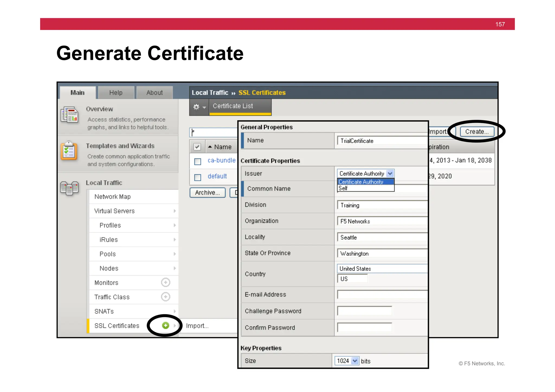Open the key Size 1024 dropdown
Image resolution: width=555 pixels, height=392 pixels.
click(x=347, y=361)
